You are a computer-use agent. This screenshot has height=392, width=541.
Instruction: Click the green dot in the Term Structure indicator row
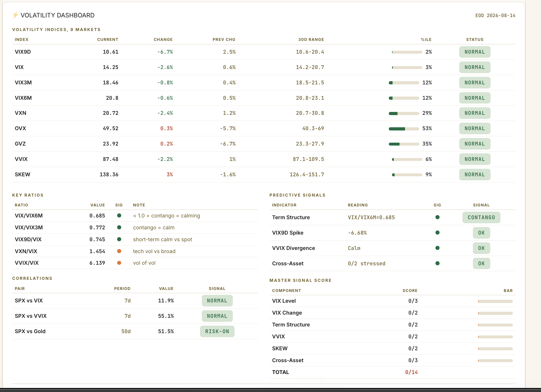(x=437, y=217)
